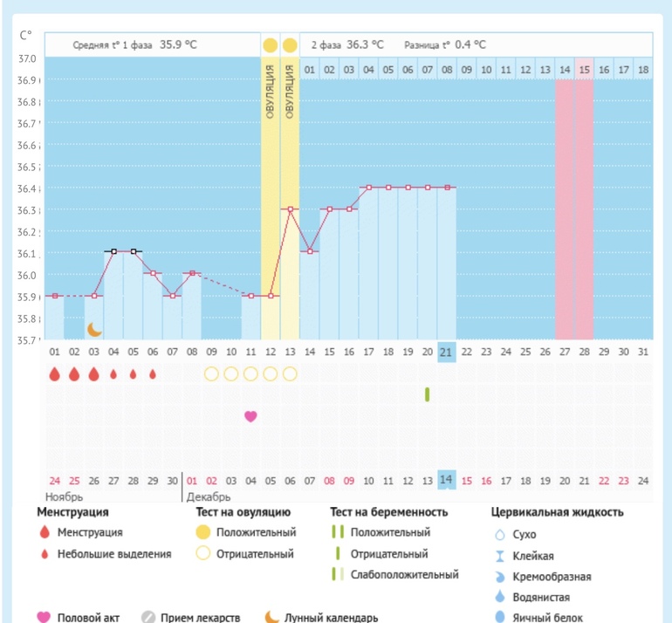Click the Яичный белок cervical fluid legend icon

pos(499,618)
